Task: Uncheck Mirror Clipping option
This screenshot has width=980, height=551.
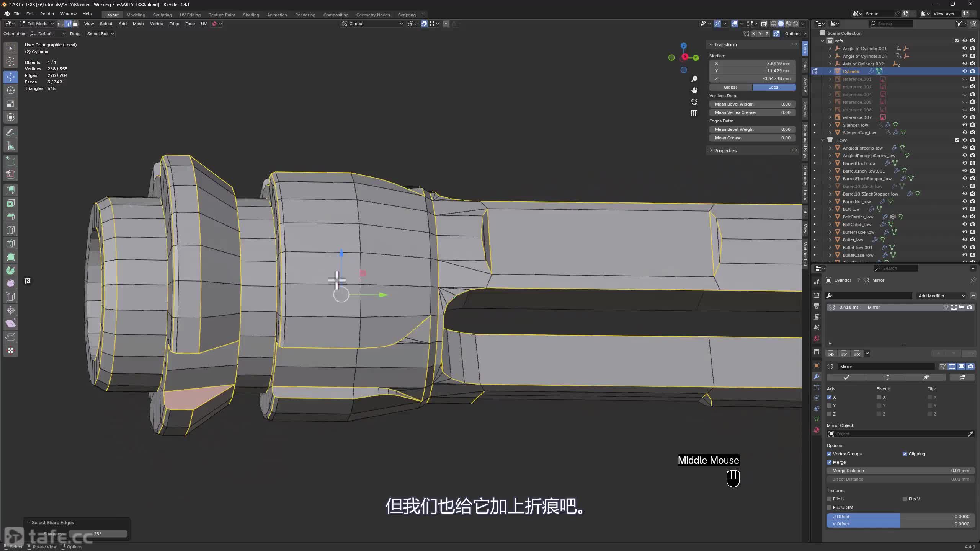Action: coord(905,454)
